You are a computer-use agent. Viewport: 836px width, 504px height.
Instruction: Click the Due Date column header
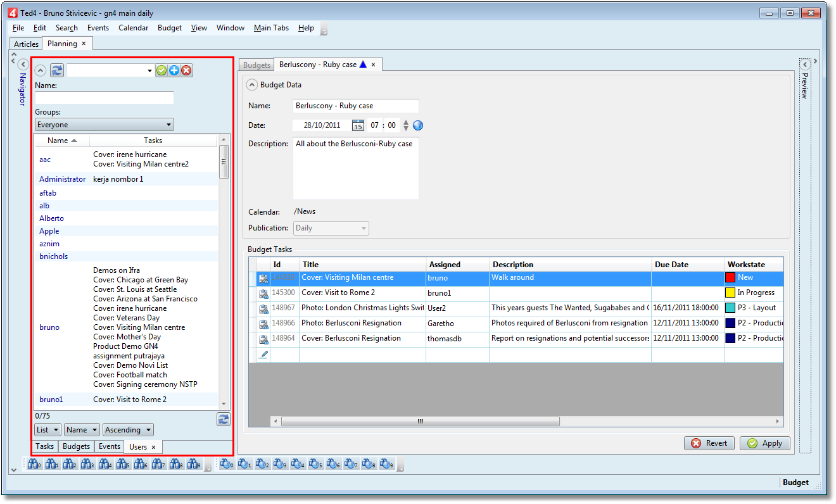(x=688, y=265)
